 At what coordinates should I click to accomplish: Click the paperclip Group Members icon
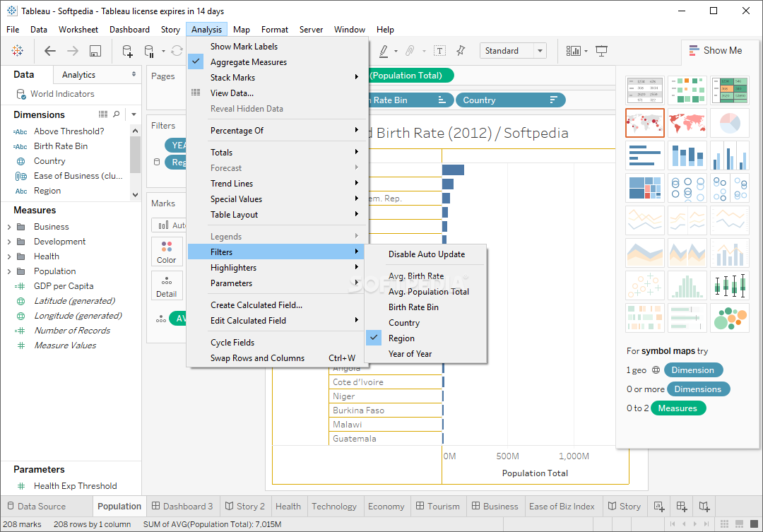click(410, 51)
